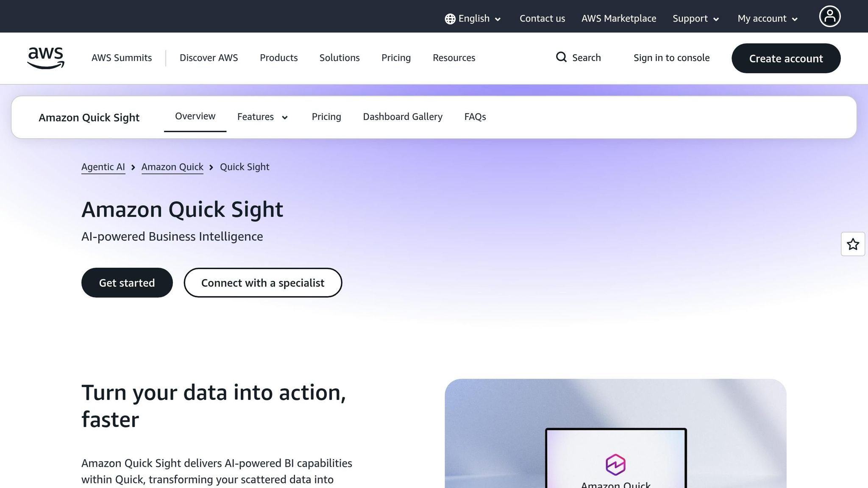Click AI-powered Business Intelligence subtitle
Viewport: 868px width, 488px height.
pyautogui.click(x=172, y=236)
